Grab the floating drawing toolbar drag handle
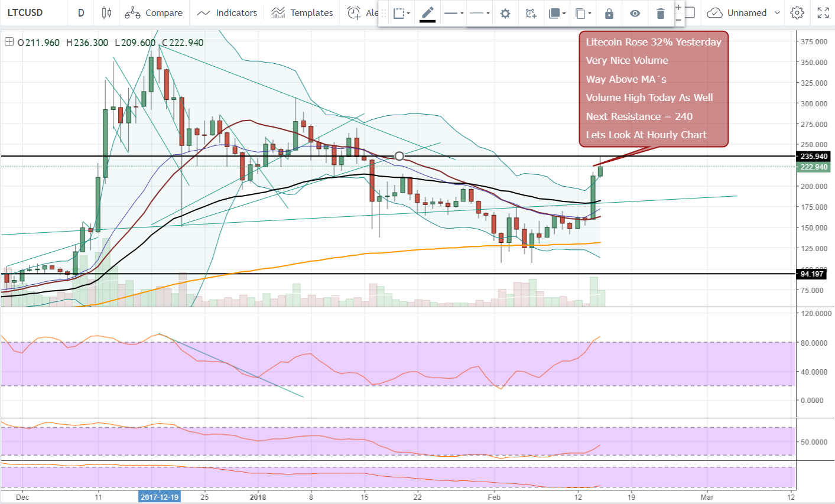 click(x=385, y=13)
